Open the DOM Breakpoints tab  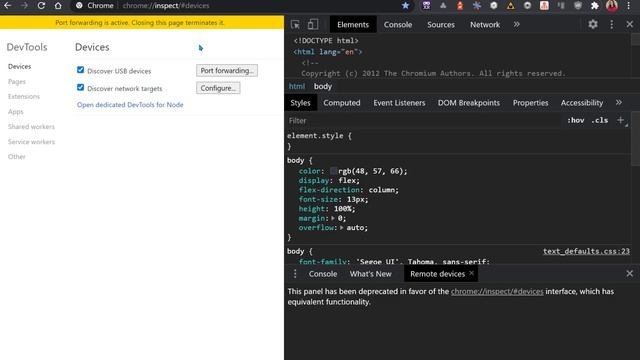[x=469, y=103]
